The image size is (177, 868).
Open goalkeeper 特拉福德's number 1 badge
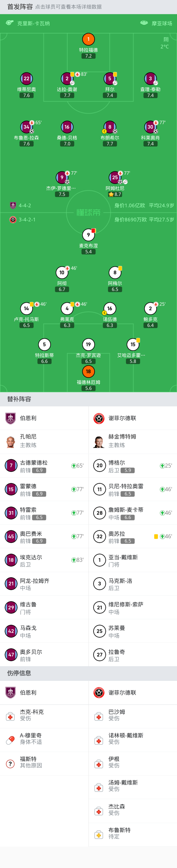(88, 39)
